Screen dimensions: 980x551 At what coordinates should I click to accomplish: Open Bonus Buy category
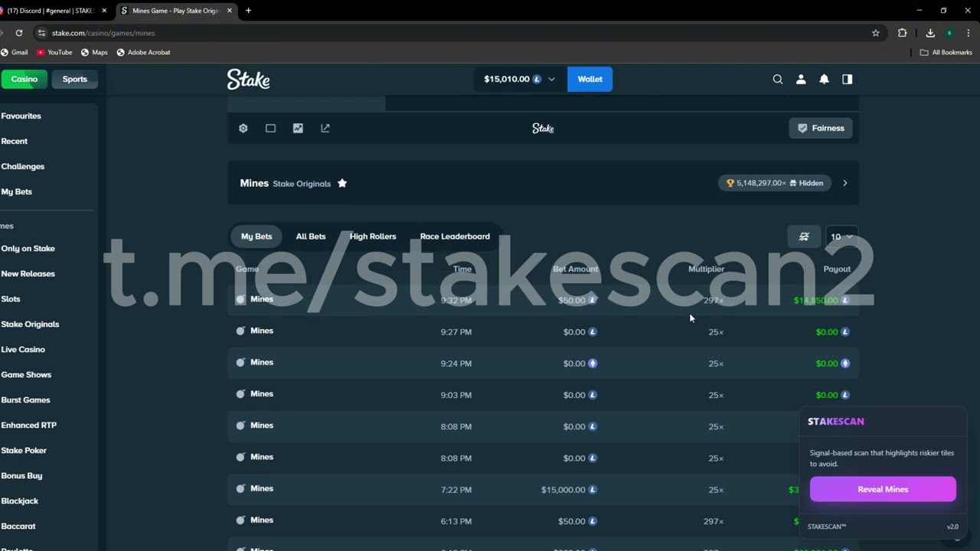coord(21,476)
